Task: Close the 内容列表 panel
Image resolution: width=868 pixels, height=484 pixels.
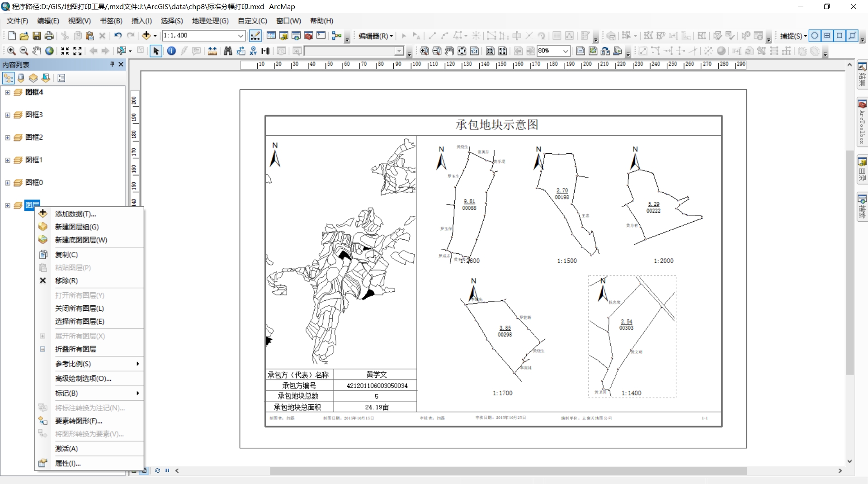Action: click(121, 65)
